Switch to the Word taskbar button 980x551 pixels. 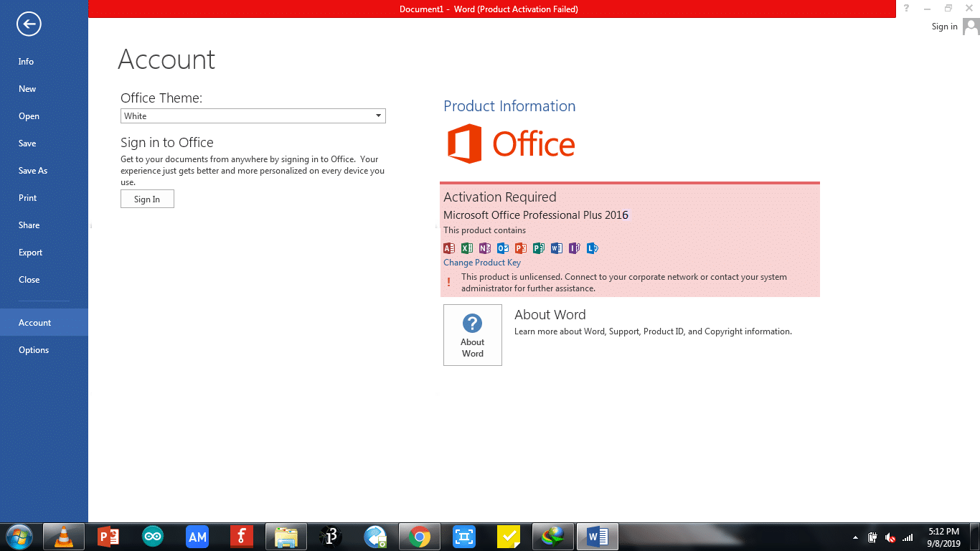pos(598,537)
